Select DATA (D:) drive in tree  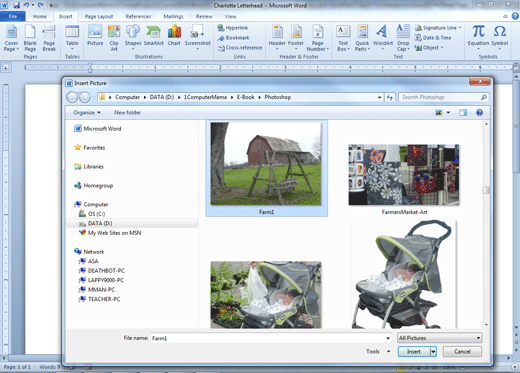pyautogui.click(x=95, y=223)
